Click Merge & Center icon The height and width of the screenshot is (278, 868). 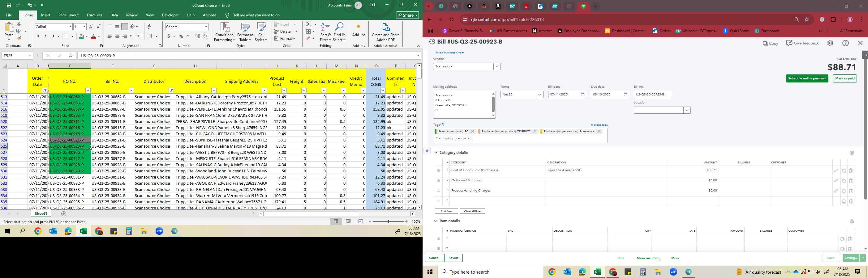coord(150,36)
